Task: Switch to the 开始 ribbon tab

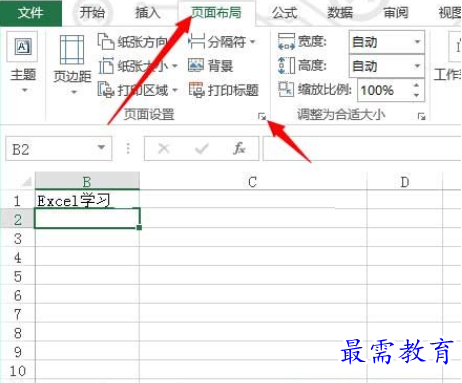Action: pos(92,13)
